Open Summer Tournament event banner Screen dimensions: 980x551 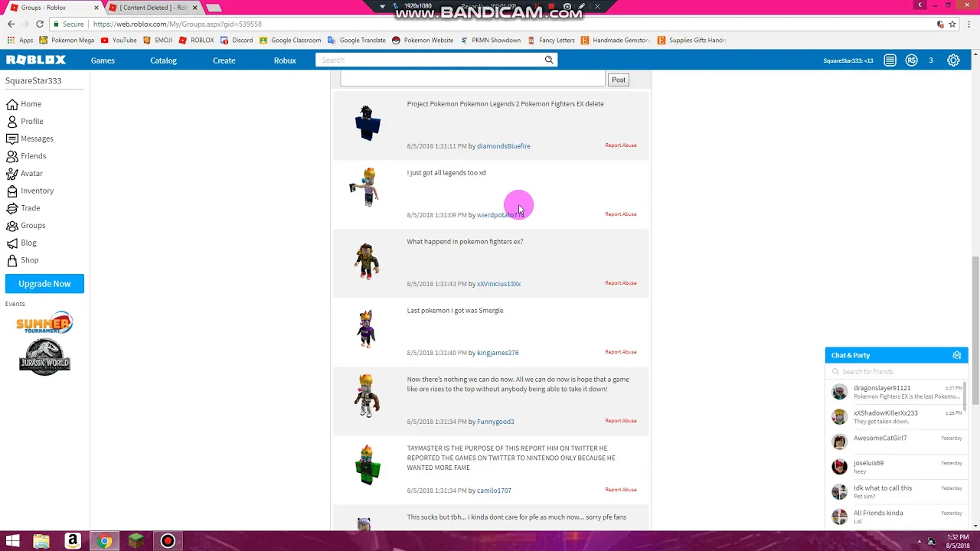[44, 323]
